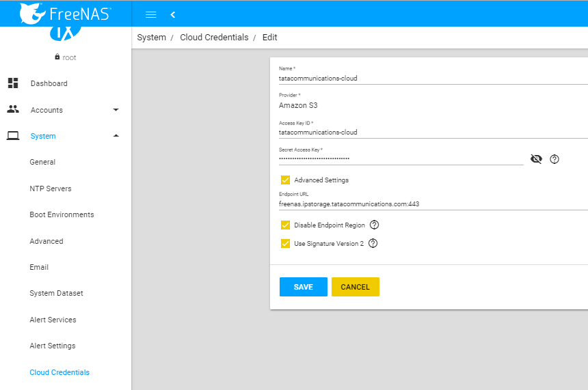The height and width of the screenshot is (390, 588).
Task: Open Cloud Credentials in sidebar
Action: [x=59, y=372]
